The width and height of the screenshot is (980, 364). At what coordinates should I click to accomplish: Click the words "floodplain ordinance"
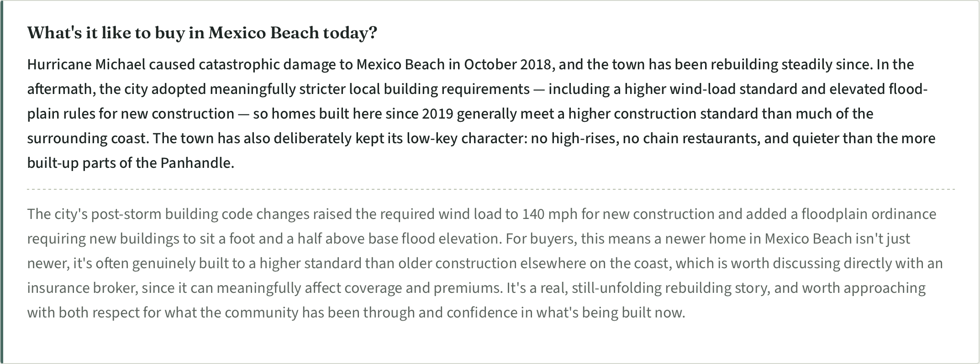(x=869, y=214)
